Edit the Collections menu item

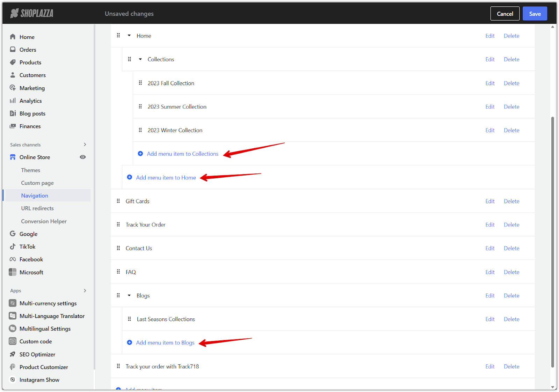click(x=490, y=59)
